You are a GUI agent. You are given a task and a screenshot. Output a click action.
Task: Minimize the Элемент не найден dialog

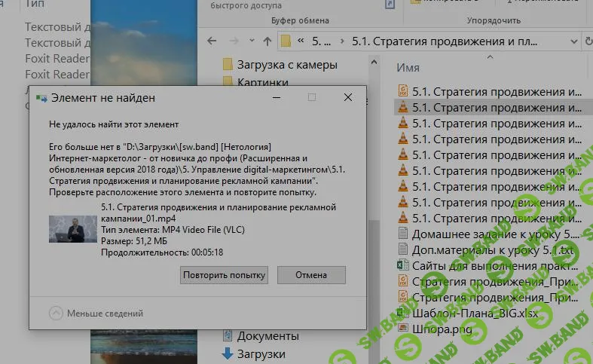(276, 97)
